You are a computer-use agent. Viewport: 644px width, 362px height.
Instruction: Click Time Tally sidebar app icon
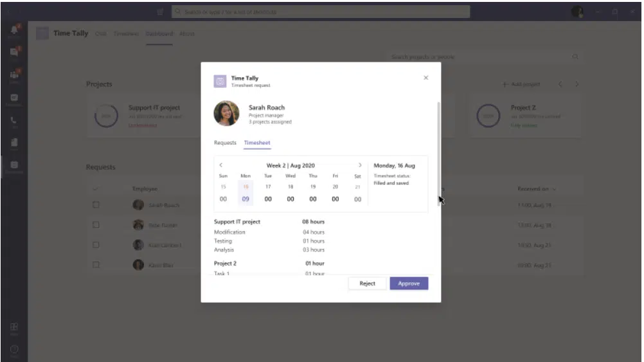tap(14, 165)
